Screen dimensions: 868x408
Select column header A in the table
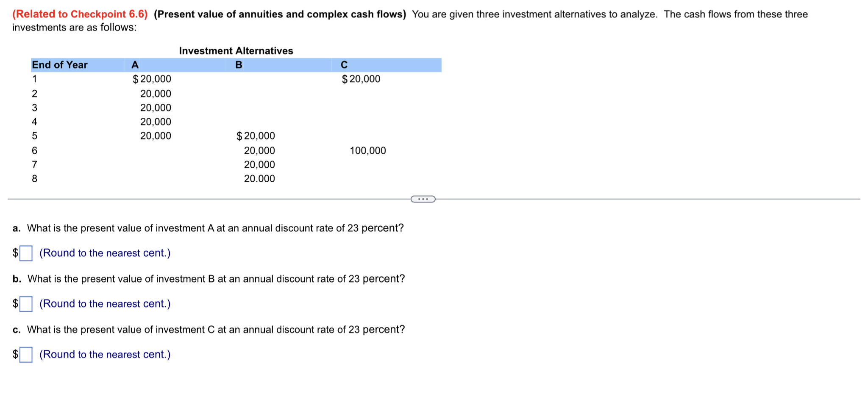pos(135,65)
